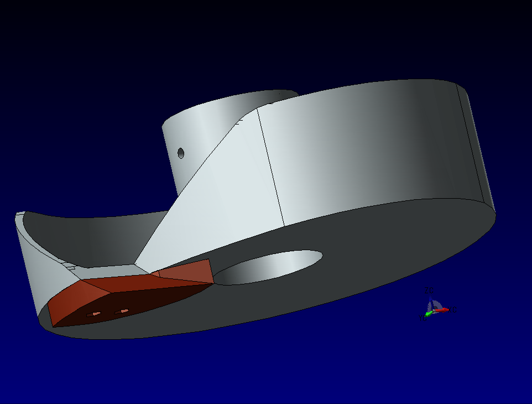
Task: Click the XC axis label
Action: tap(453, 309)
